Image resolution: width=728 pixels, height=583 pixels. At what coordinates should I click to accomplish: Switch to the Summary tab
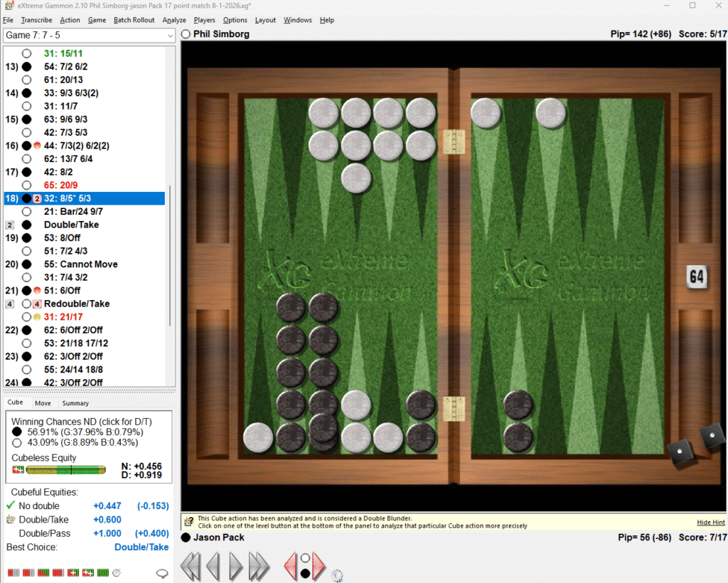tap(75, 403)
